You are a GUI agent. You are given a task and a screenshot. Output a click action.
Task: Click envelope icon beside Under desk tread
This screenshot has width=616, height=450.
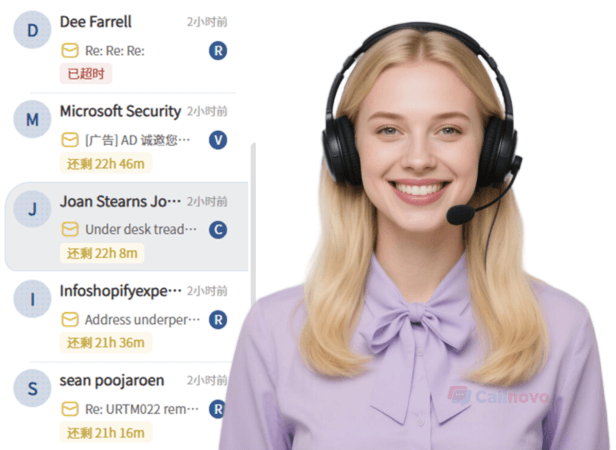pyautogui.click(x=70, y=230)
